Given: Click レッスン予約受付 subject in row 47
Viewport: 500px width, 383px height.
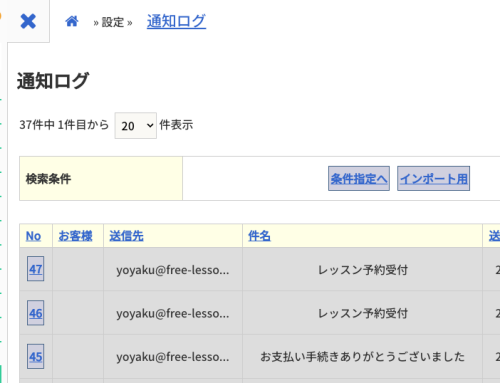Looking at the screenshot, I should pos(363,270).
